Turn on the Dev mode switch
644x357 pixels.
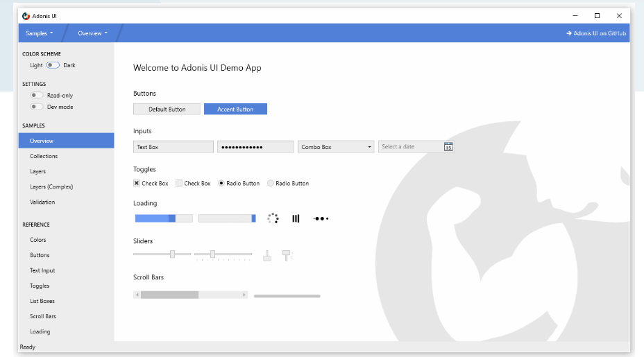(36, 107)
